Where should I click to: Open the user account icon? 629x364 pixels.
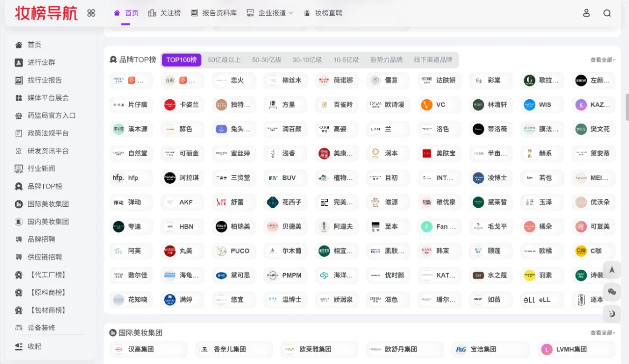(586, 13)
